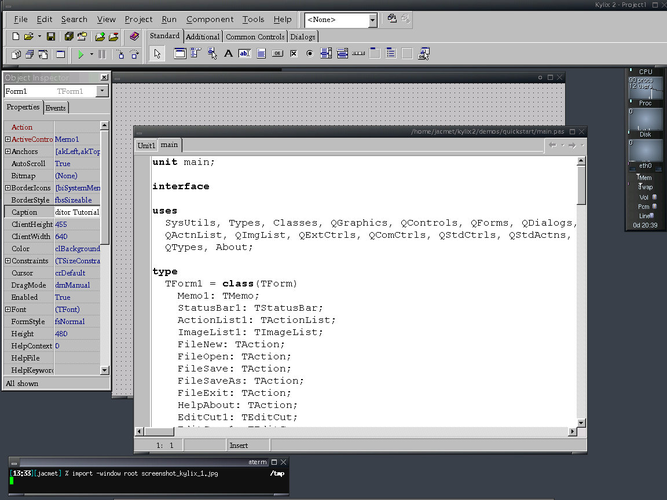
Task: Click Remove File from Project icon
Action: point(113,37)
